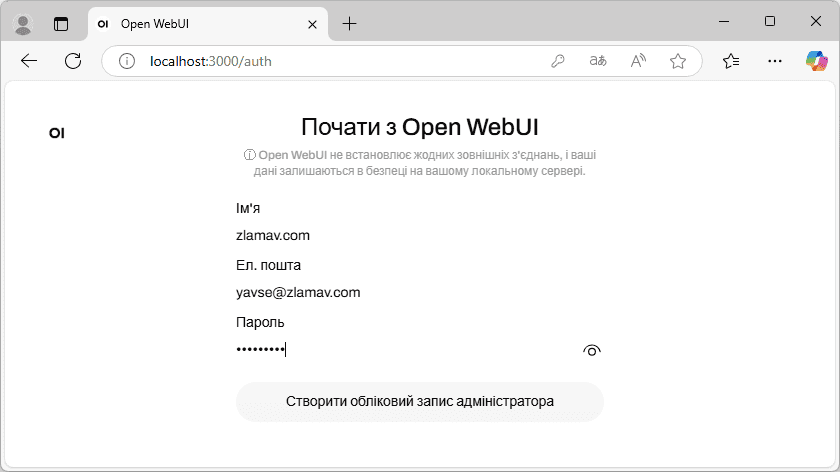Open the saved passwords key icon

(x=558, y=61)
